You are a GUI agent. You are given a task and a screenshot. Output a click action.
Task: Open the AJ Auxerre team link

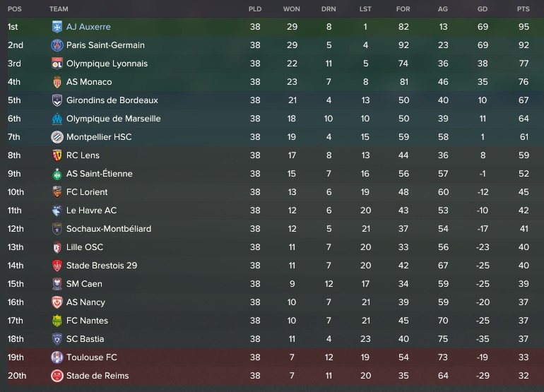pos(88,27)
